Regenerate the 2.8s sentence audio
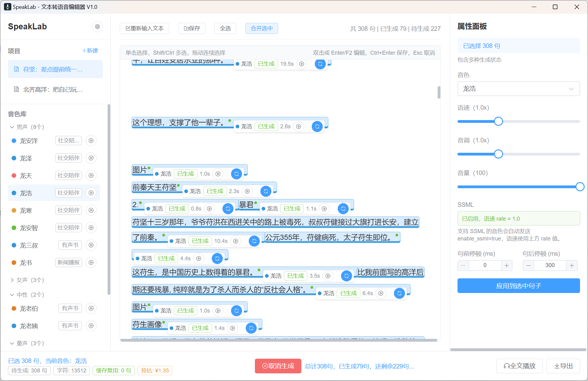This screenshot has height=381, width=588. [317, 126]
